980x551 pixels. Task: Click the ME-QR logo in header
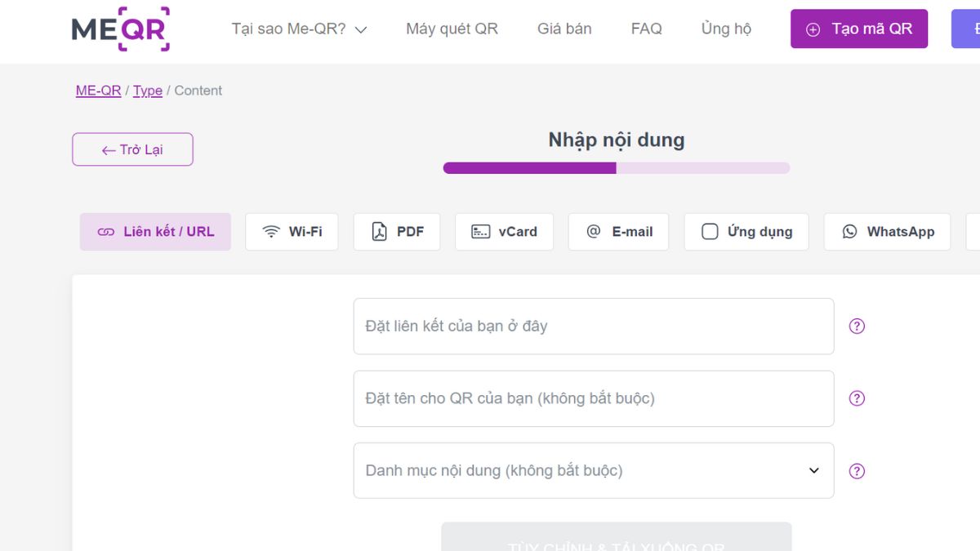(121, 29)
